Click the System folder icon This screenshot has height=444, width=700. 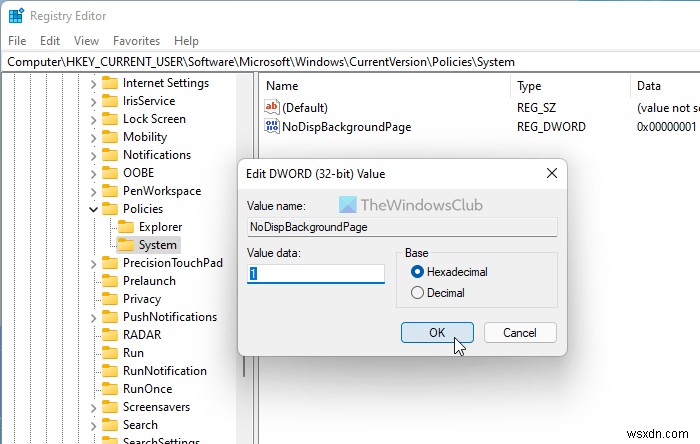tap(126, 245)
